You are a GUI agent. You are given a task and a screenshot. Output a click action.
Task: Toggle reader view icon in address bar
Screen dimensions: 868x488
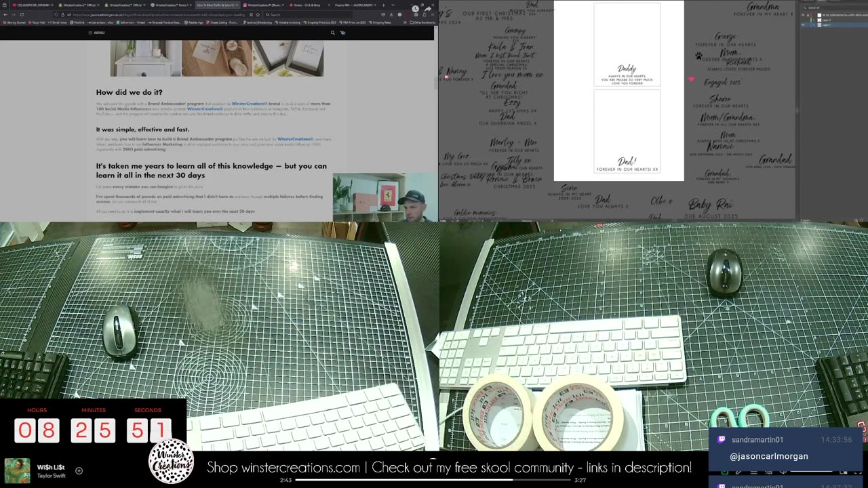[251, 14]
